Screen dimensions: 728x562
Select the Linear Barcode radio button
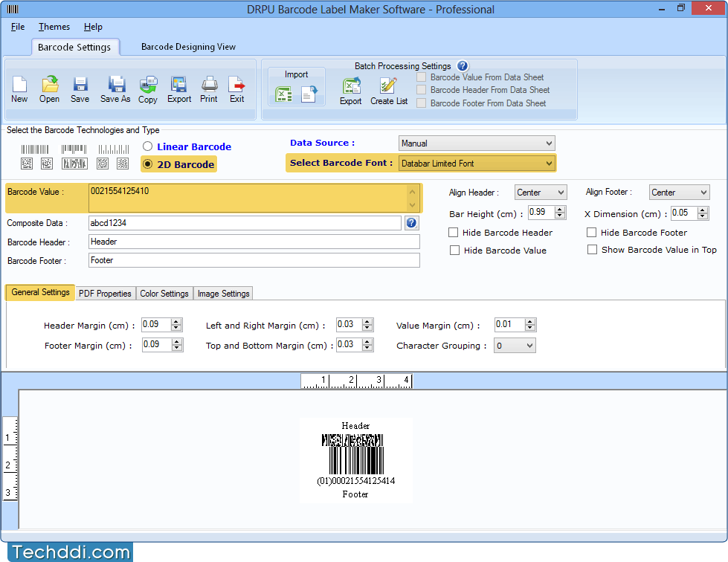point(148,146)
